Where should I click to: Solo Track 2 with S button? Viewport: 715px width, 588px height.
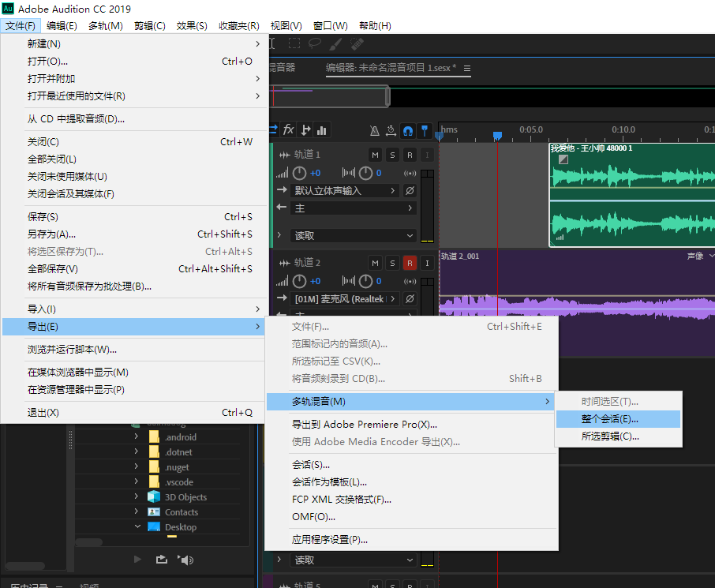(392, 263)
